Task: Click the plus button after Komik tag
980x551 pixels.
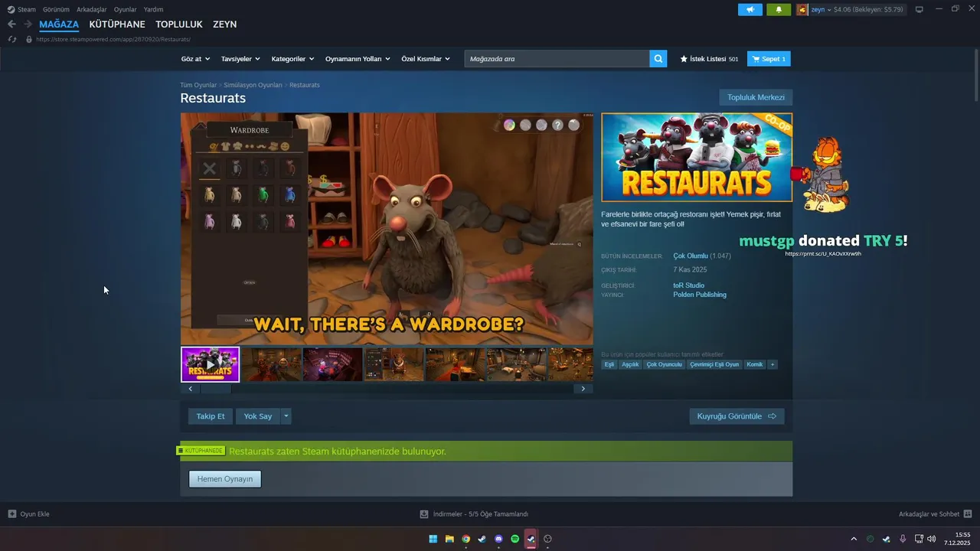Action: 773,364
